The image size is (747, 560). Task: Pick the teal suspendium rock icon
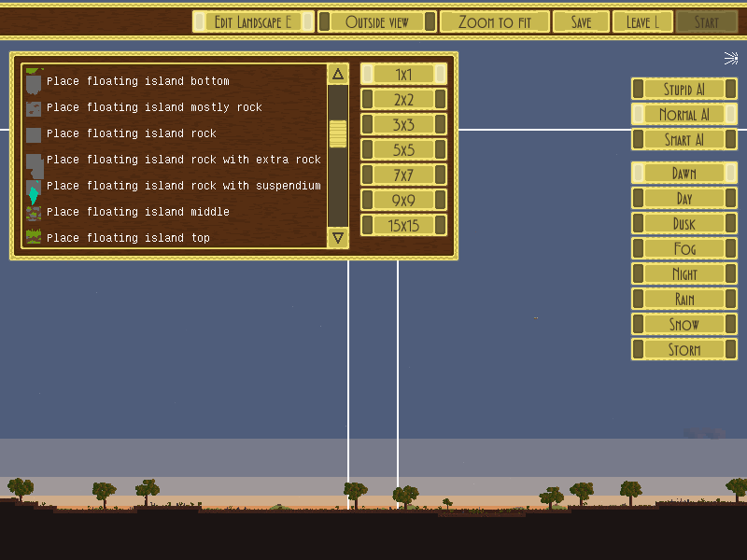[x=34, y=192]
